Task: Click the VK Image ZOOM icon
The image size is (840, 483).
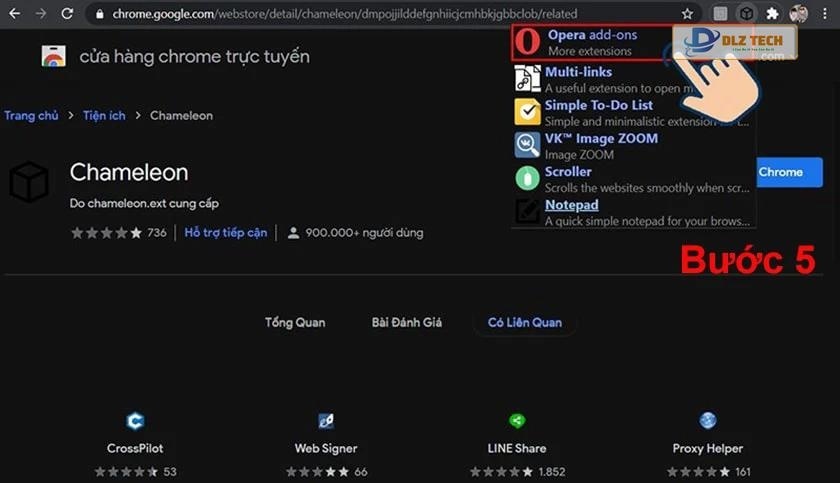Action: coord(527,145)
